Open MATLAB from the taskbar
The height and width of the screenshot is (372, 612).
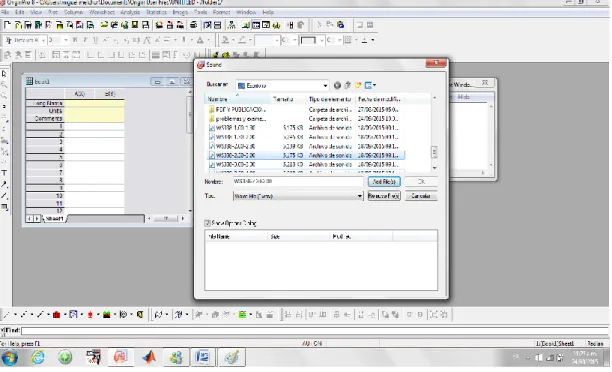tap(149, 357)
